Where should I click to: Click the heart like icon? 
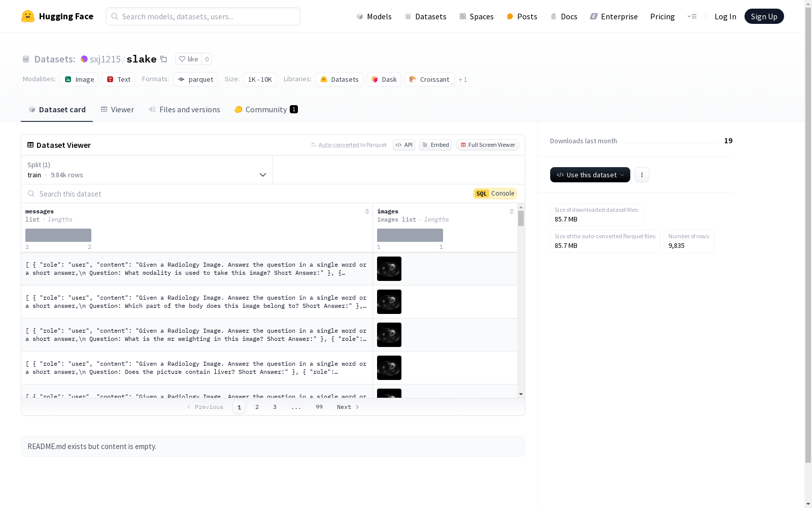coord(182,59)
